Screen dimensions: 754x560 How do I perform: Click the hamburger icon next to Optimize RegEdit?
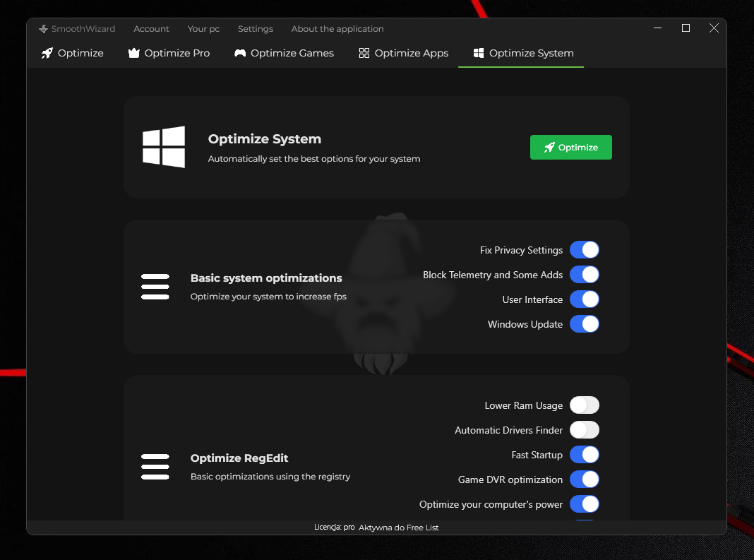(x=155, y=466)
